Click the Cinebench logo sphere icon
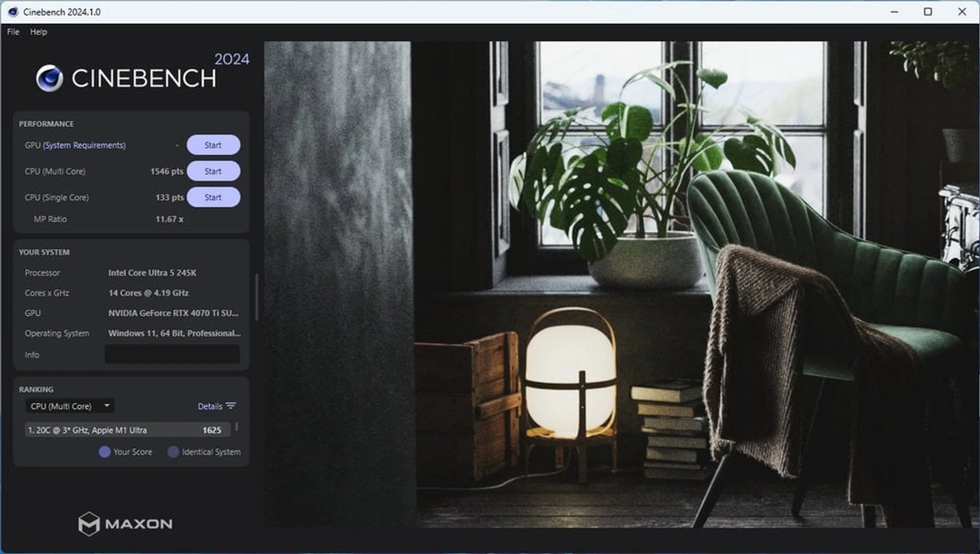The width and height of the screenshot is (980, 554). coord(50,78)
